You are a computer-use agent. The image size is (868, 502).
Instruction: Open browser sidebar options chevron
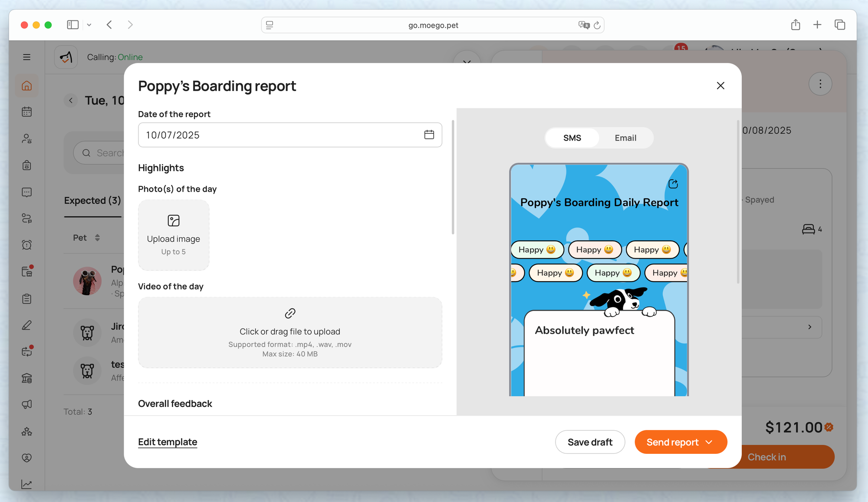pyautogui.click(x=89, y=25)
